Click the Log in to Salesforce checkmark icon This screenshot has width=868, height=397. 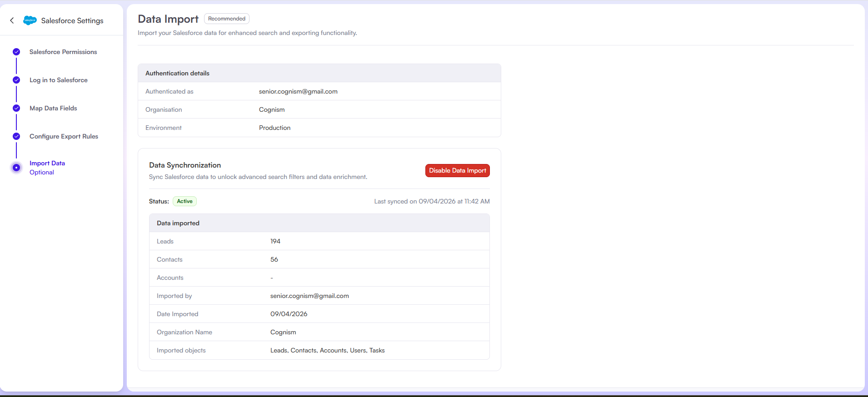pos(16,80)
